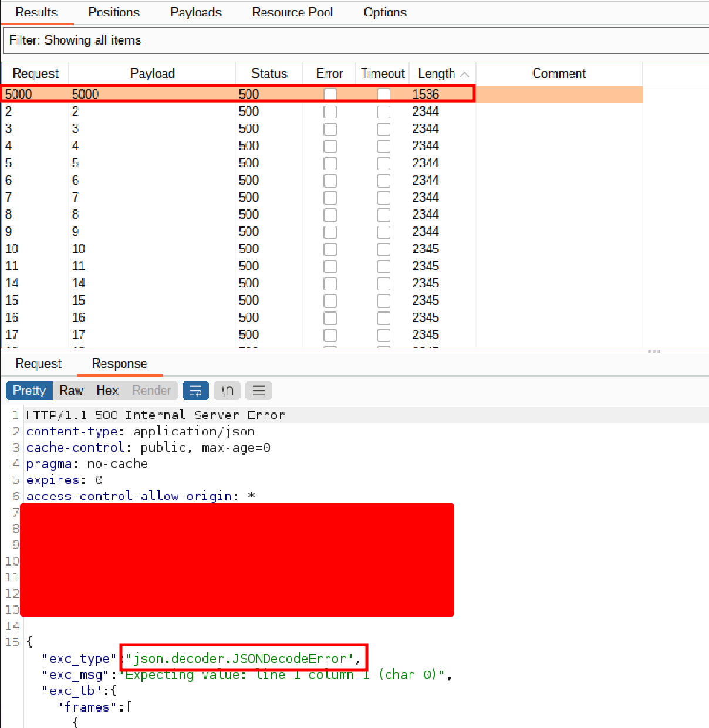Viewport: 709px width, 728px height.
Task: Open the Resource Pool tab
Action: click(292, 12)
